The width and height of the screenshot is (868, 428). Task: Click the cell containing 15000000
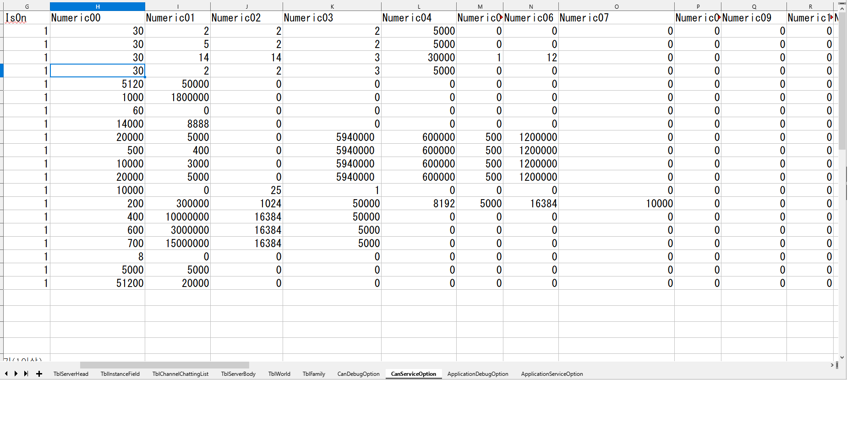(x=178, y=244)
